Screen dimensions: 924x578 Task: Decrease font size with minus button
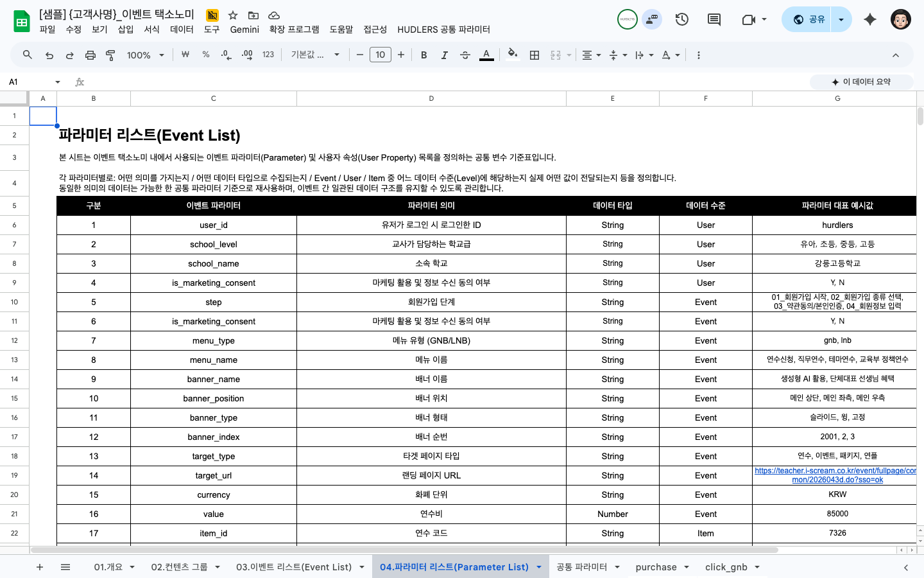360,55
